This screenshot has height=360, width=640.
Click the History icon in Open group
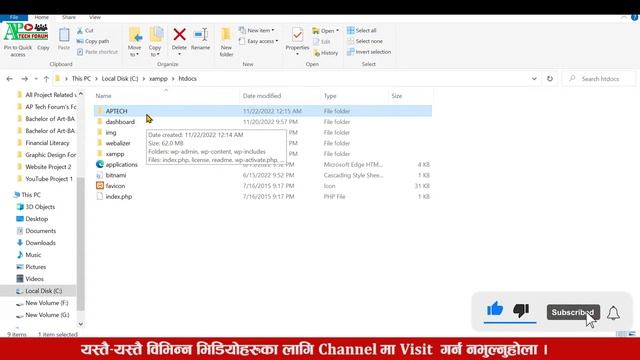(x=317, y=53)
